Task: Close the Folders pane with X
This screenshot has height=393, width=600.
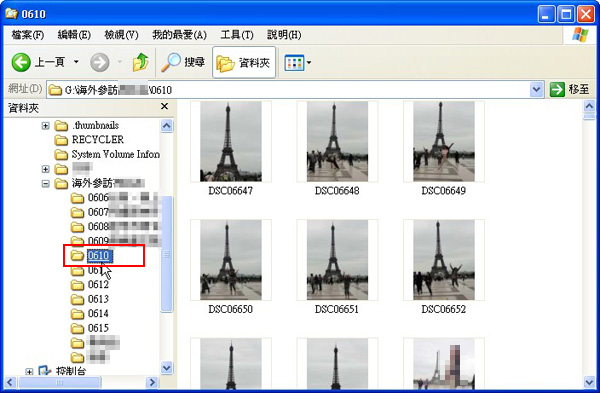Action: [165, 106]
